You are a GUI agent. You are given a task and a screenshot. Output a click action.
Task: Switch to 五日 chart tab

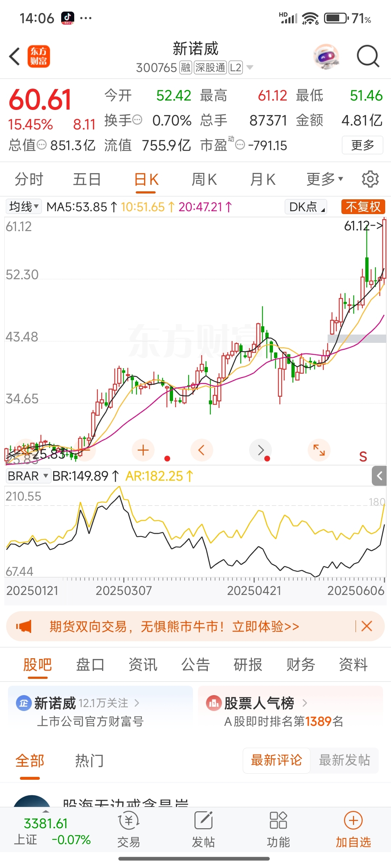tap(87, 179)
